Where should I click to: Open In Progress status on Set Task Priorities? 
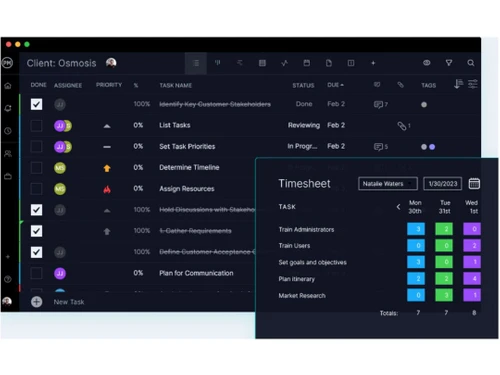tap(302, 146)
